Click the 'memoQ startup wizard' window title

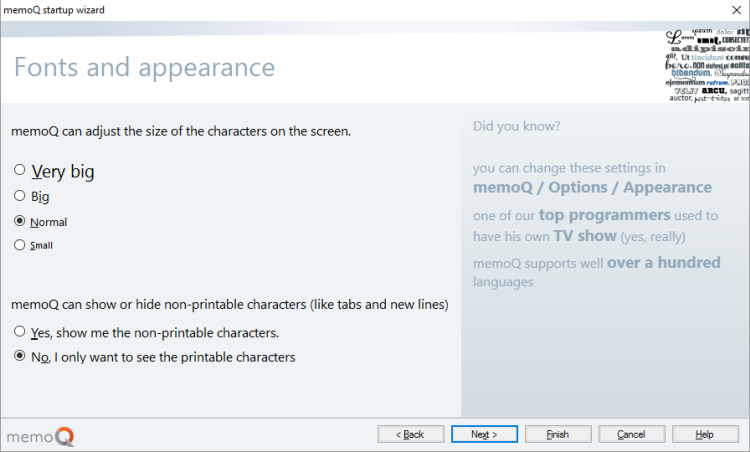tap(54, 10)
